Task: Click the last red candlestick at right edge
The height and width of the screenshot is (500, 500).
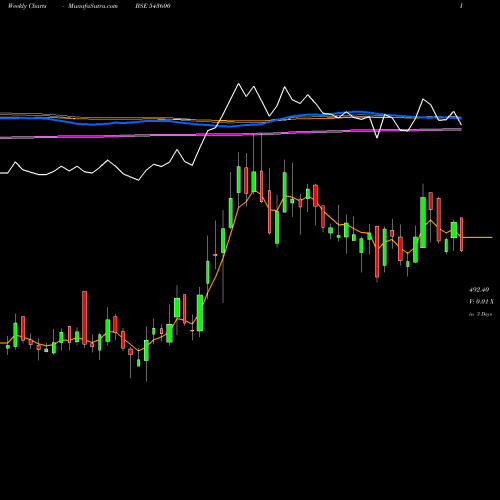Action: click(x=462, y=234)
